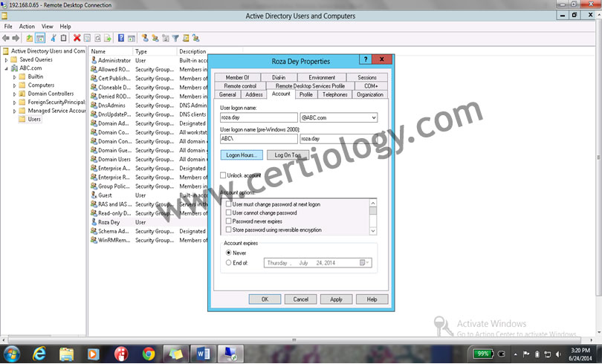
Task: Expand the Domain Controllers tree node
Action: tap(15, 94)
